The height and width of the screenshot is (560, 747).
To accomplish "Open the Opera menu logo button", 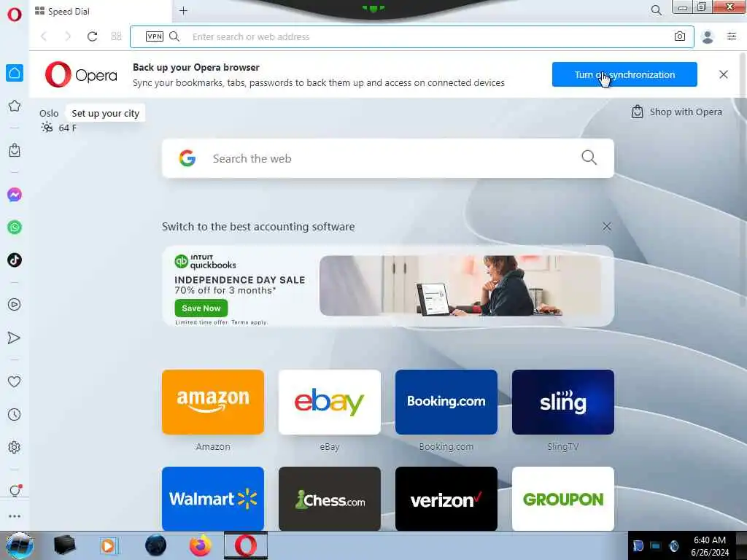I will [x=15, y=15].
